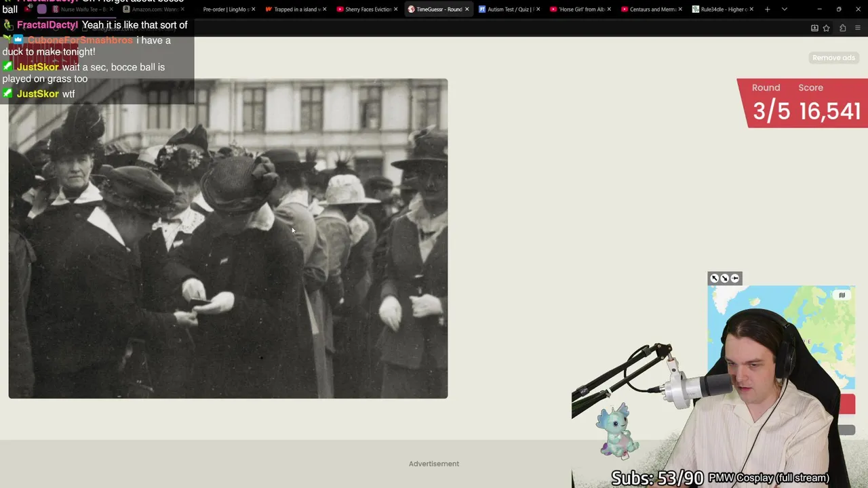Close the Pre-order LingMo tab
The image size is (868, 488).
tap(253, 9)
